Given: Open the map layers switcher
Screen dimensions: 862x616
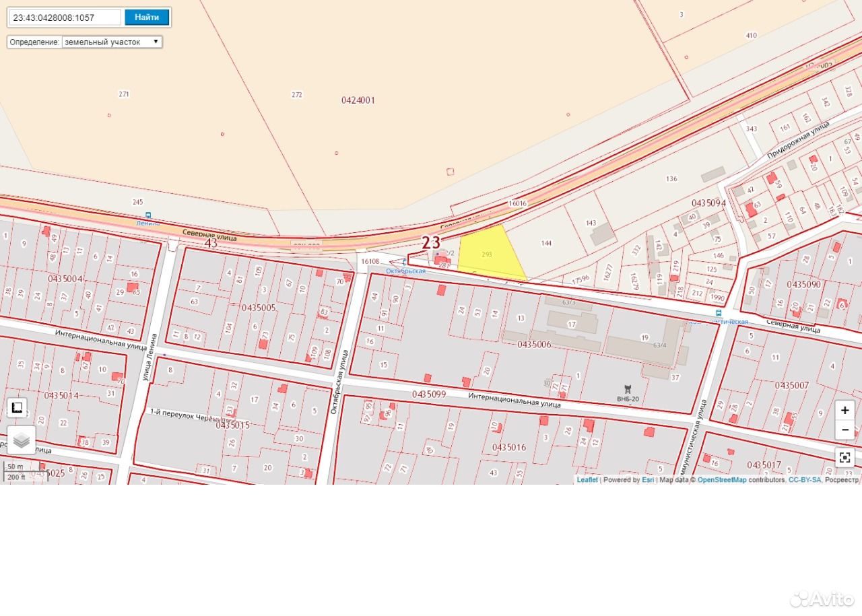Looking at the screenshot, I should [x=22, y=440].
